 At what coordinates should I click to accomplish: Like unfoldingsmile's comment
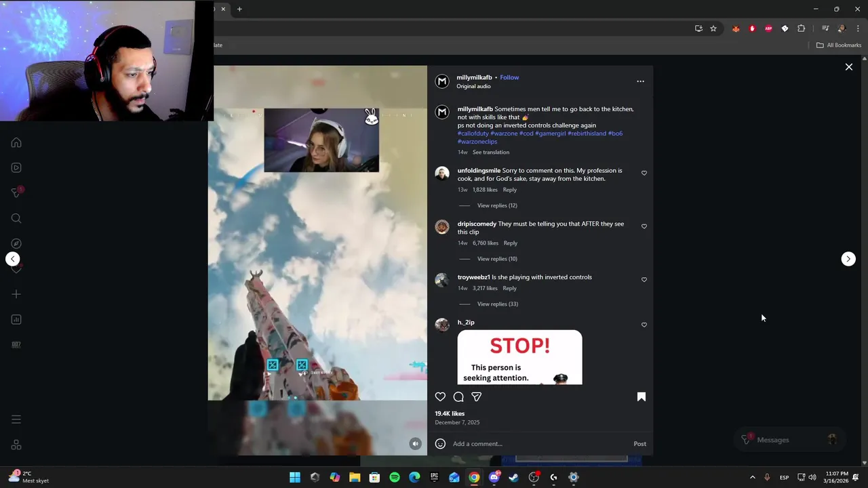(644, 173)
